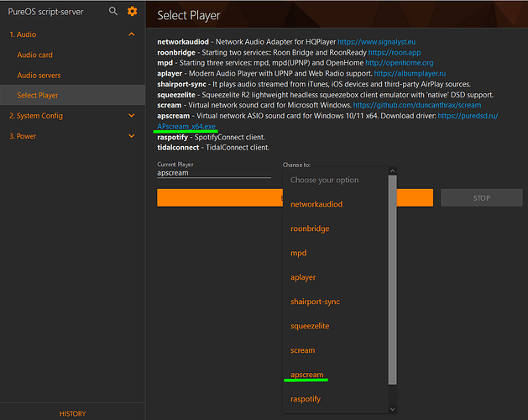
Task: Expand the 2. System Config chevron
Action: (132, 116)
